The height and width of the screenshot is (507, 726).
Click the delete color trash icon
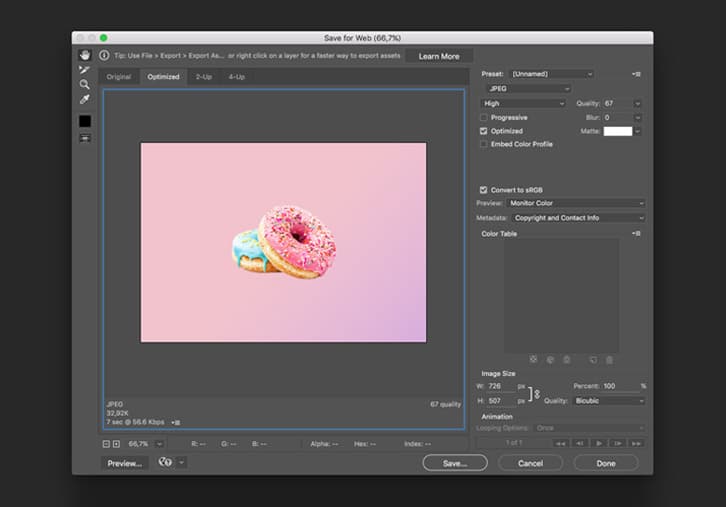609,359
